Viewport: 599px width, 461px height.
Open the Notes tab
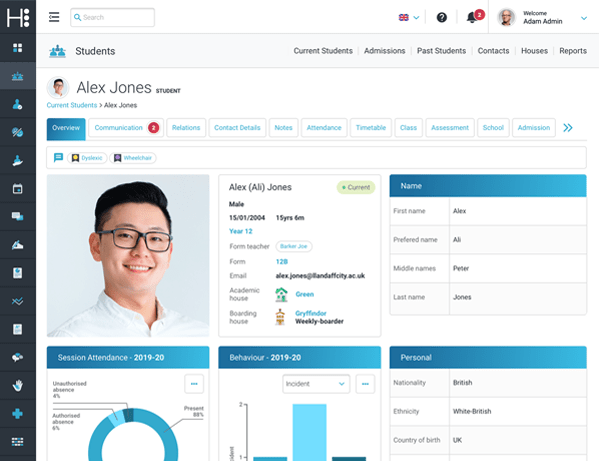pyautogui.click(x=283, y=128)
